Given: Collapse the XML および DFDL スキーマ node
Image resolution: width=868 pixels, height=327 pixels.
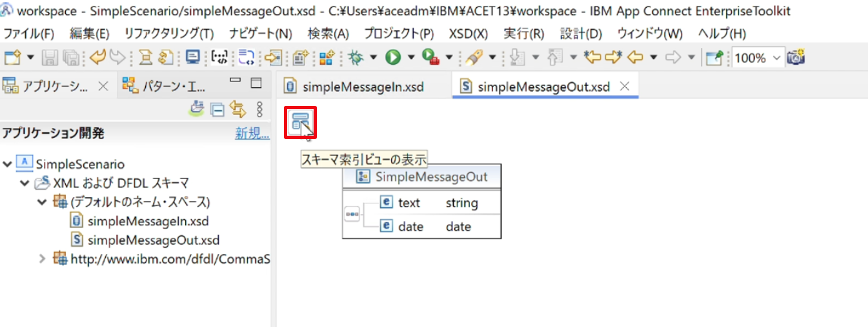Looking at the screenshot, I should [x=25, y=184].
